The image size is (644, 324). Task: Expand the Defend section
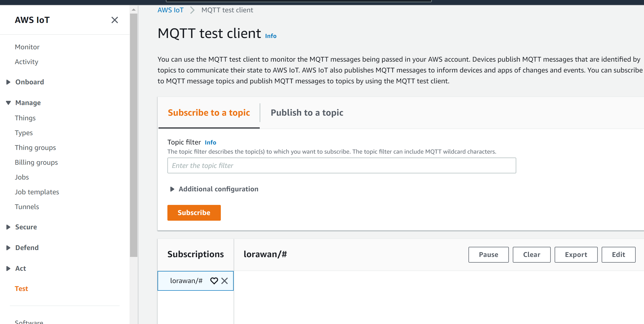click(x=8, y=248)
